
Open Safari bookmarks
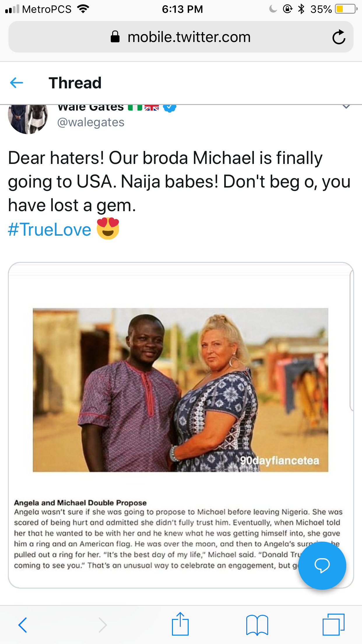coord(257,625)
